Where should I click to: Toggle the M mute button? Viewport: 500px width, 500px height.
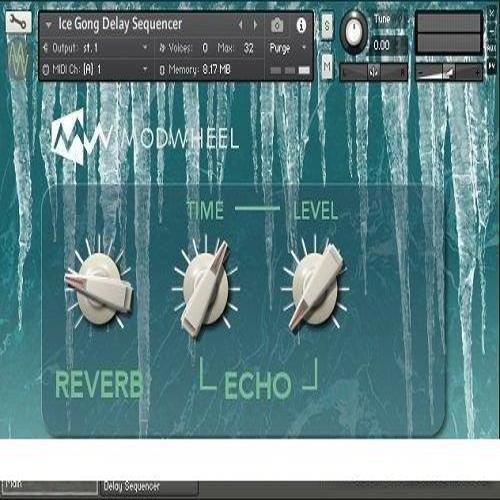[327, 67]
